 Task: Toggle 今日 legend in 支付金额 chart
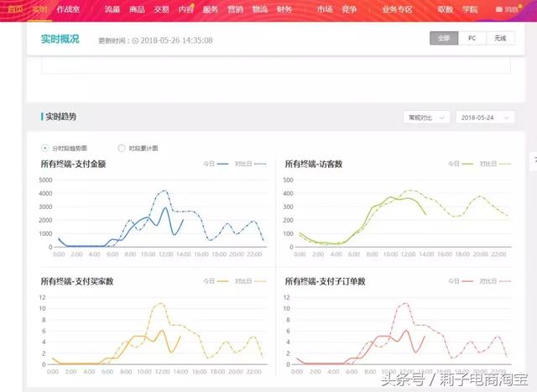(x=216, y=164)
